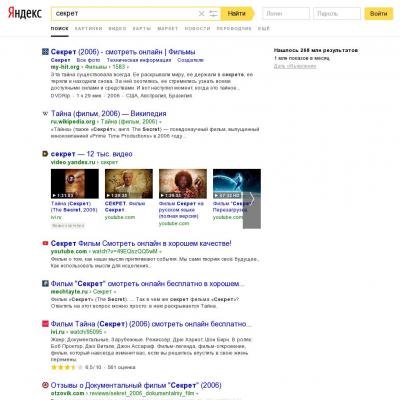Click the Логин input field

pos(286,14)
